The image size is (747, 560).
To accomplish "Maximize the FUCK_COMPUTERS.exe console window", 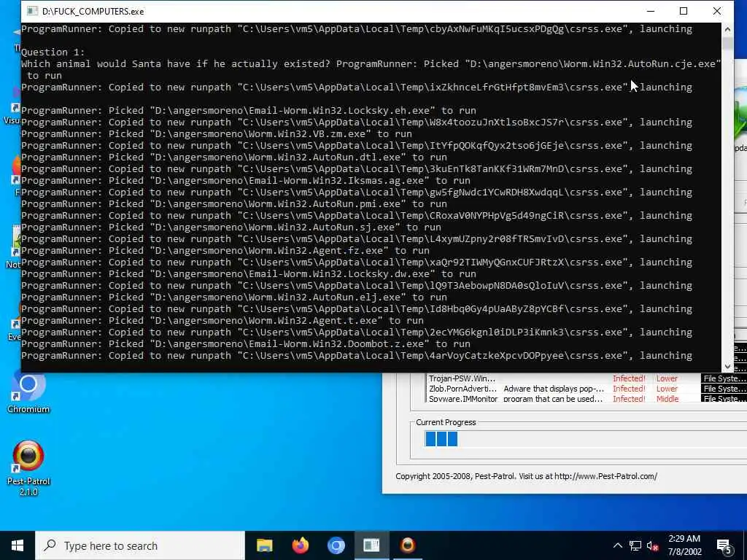I will pyautogui.click(x=683, y=11).
